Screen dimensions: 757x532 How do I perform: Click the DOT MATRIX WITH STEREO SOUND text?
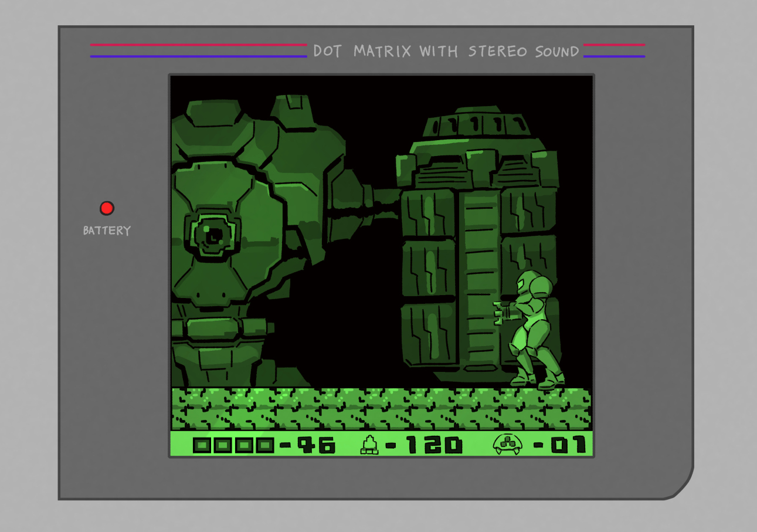446,51
